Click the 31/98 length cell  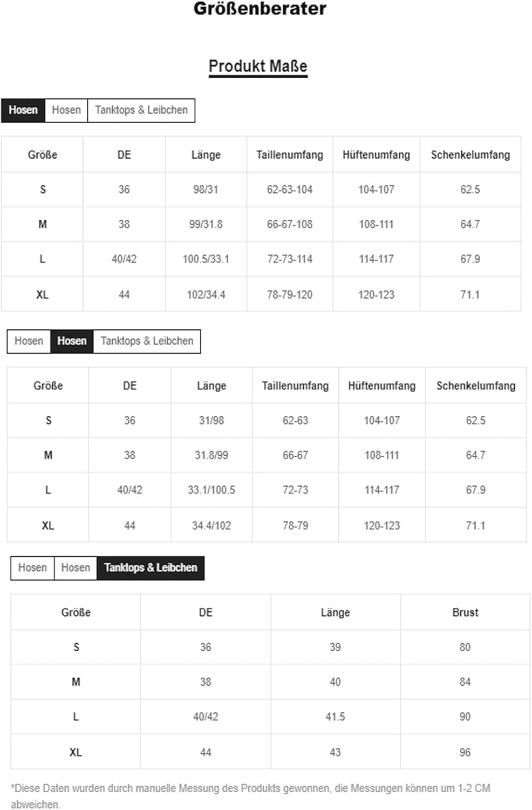tap(212, 421)
